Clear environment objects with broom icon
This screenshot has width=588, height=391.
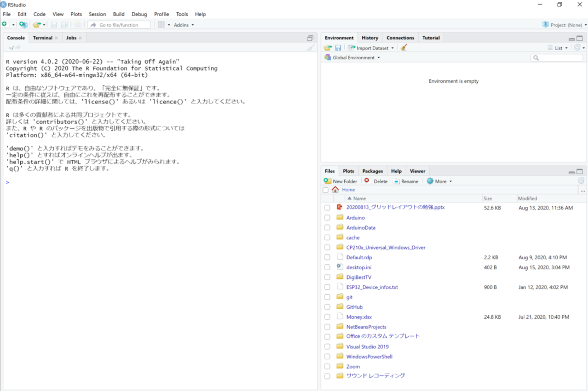(x=404, y=48)
